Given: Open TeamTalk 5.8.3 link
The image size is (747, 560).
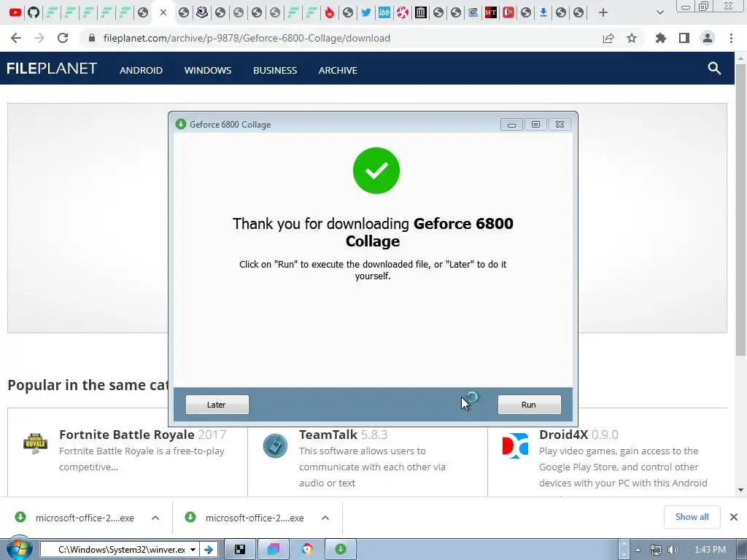Looking at the screenshot, I should [328, 435].
